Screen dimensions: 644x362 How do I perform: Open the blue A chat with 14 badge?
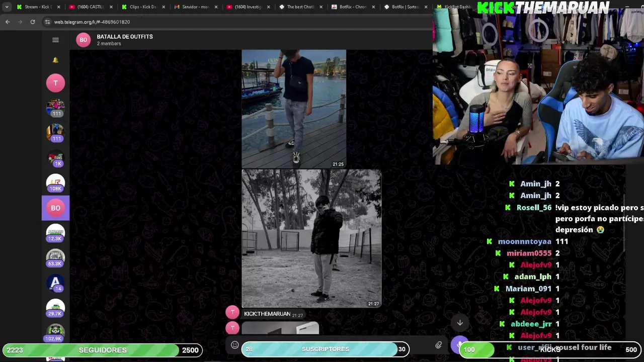coord(55,283)
